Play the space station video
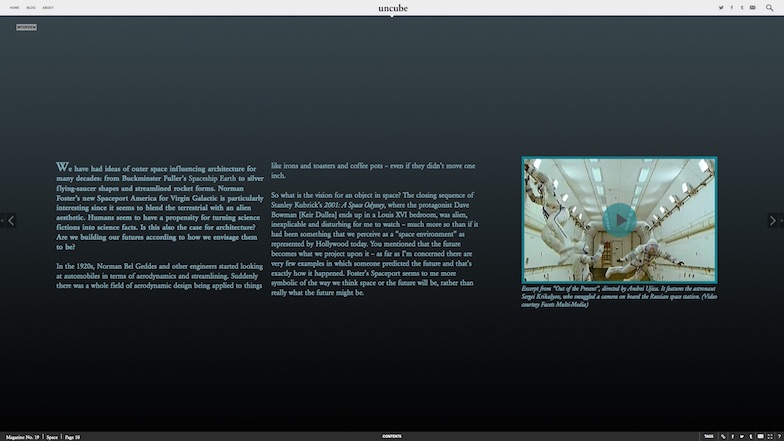The image size is (784, 441). 620,218
